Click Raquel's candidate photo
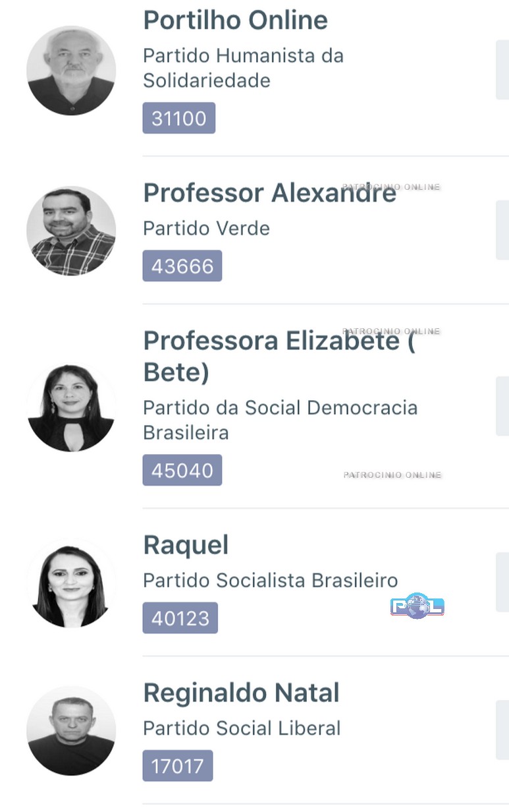This screenshot has width=509, height=812. point(71,585)
